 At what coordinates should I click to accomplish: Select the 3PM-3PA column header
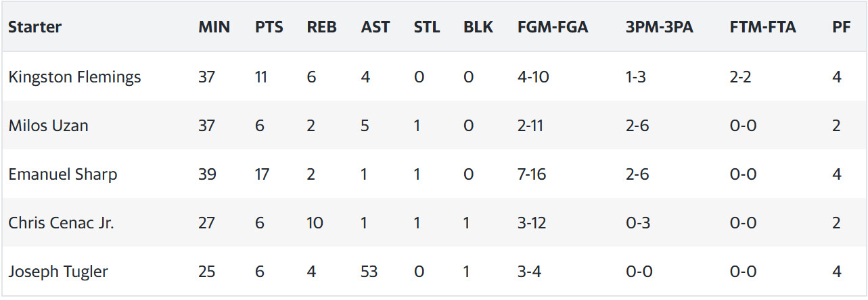pos(660,27)
